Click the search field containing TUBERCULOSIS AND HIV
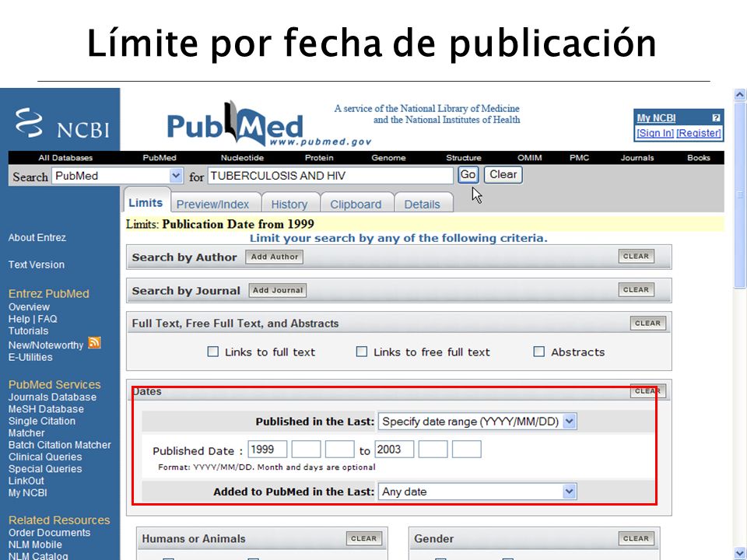Viewport: 747px width, 560px height. 331,176
